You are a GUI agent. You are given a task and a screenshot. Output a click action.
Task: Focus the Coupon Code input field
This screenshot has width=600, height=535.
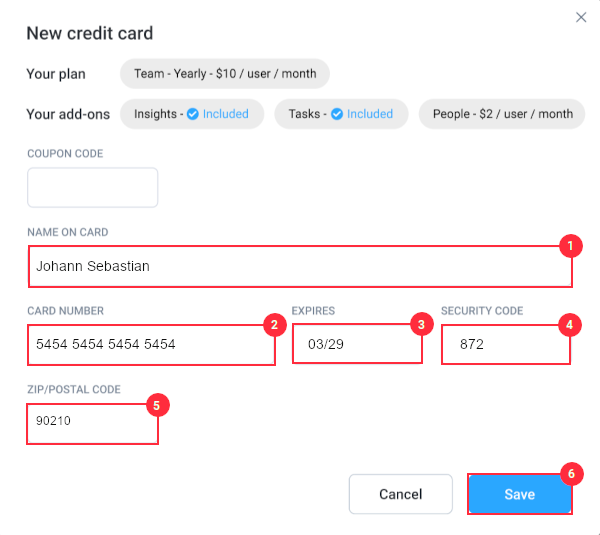pyautogui.click(x=93, y=188)
